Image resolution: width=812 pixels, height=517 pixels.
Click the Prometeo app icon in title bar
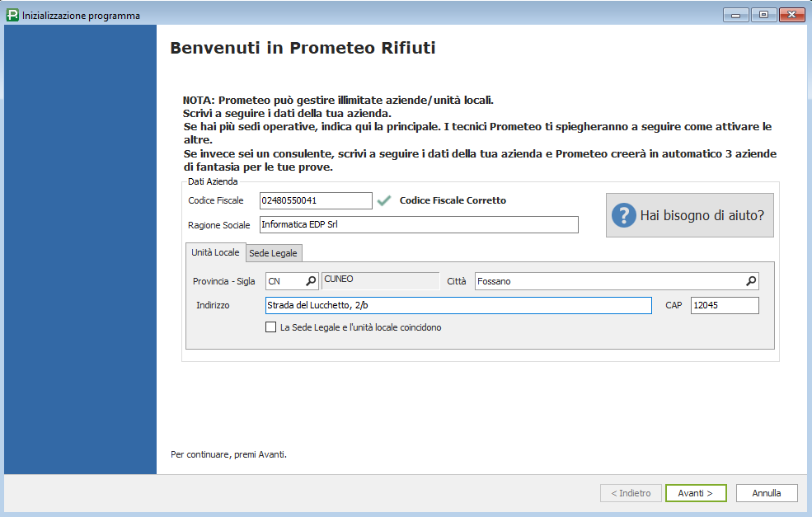[12, 15]
